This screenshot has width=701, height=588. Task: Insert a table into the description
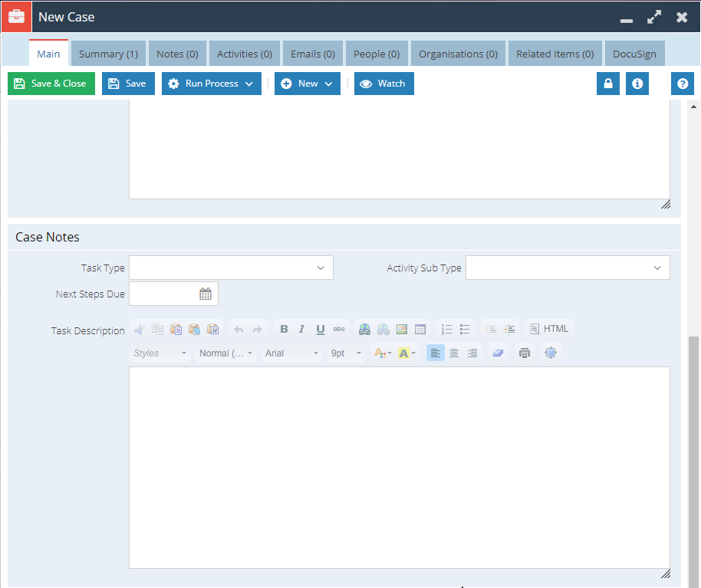tap(420, 330)
